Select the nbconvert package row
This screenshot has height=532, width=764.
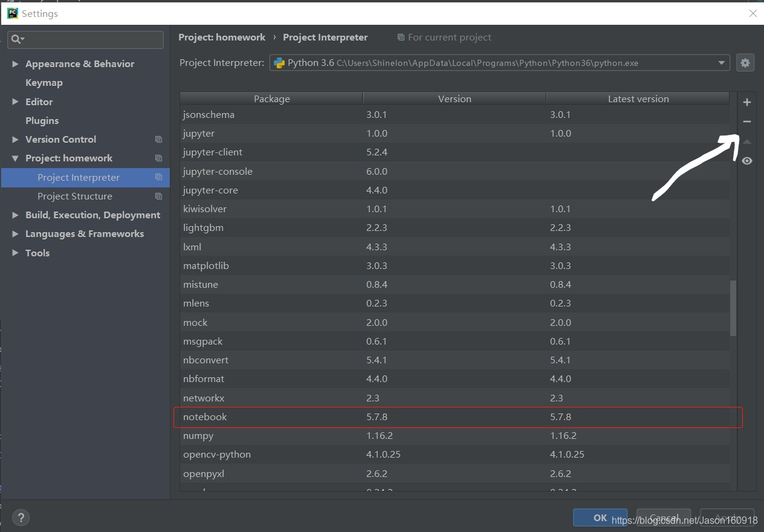(455, 360)
